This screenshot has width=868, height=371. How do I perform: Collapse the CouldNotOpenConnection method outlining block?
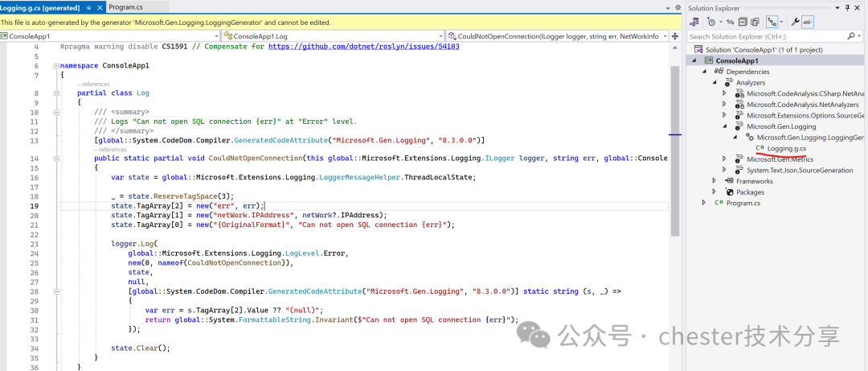point(56,158)
